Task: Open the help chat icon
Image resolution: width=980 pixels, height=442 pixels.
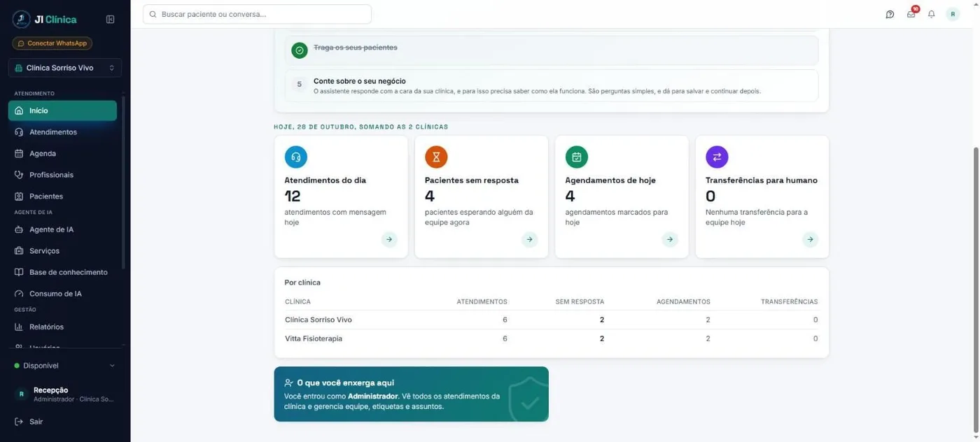Action: point(890,14)
